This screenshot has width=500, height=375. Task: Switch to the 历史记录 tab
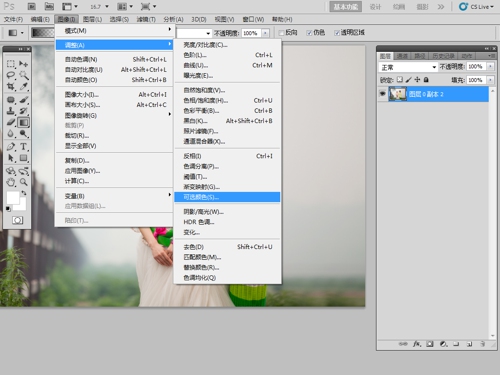coord(443,56)
